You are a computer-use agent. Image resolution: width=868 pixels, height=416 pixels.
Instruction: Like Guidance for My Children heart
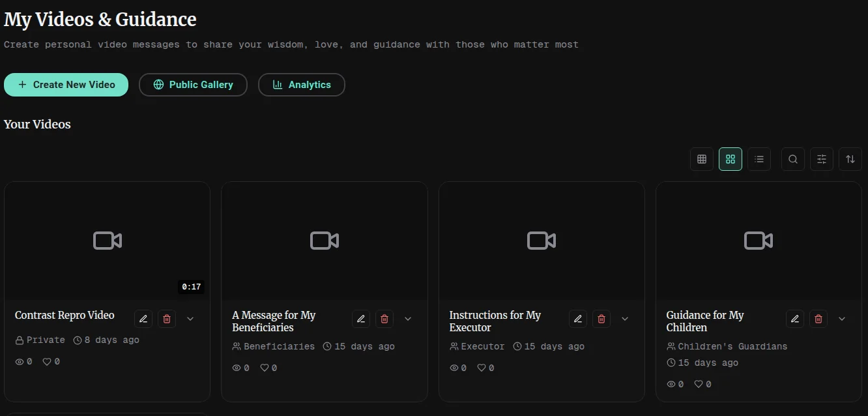pos(699,384)
